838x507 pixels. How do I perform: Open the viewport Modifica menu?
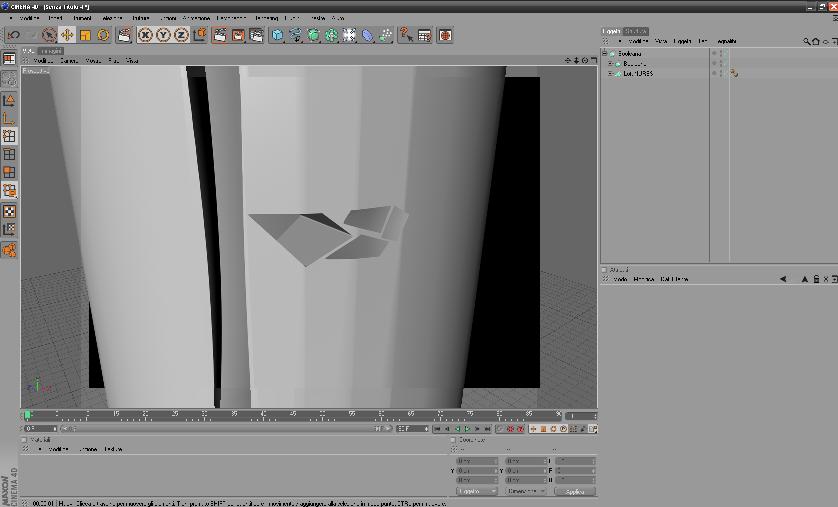pyautogui.click(x=43, y=61)
